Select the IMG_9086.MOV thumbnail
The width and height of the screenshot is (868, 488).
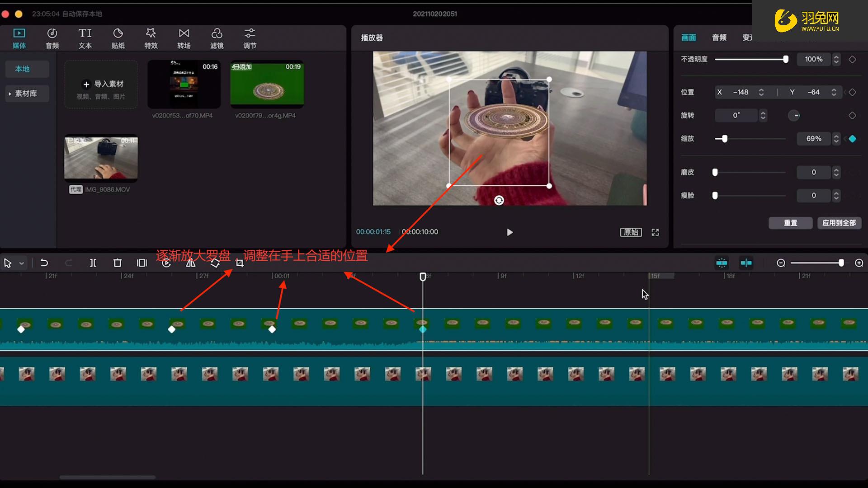coord(101,158)
